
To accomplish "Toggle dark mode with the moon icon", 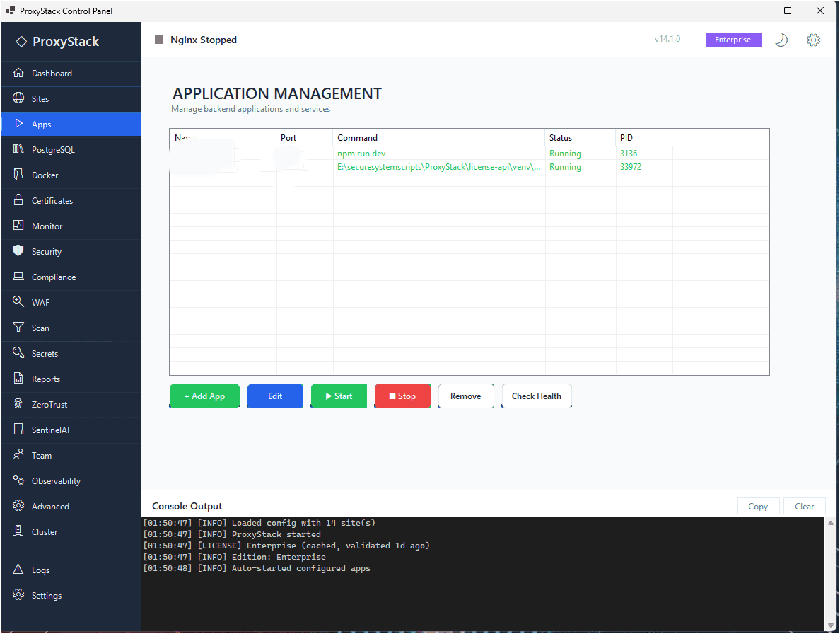I will (781, 40).
